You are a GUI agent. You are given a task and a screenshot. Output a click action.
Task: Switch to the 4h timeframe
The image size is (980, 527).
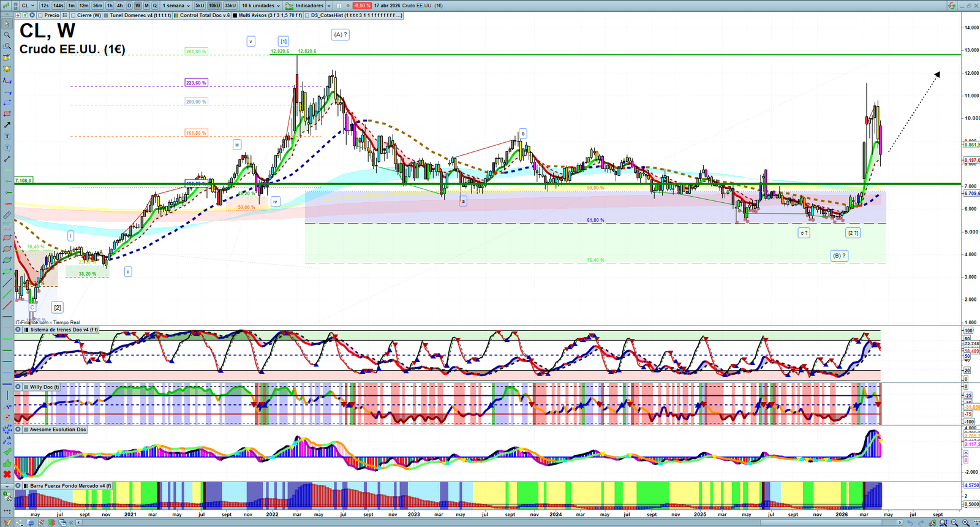coord(120,6)
